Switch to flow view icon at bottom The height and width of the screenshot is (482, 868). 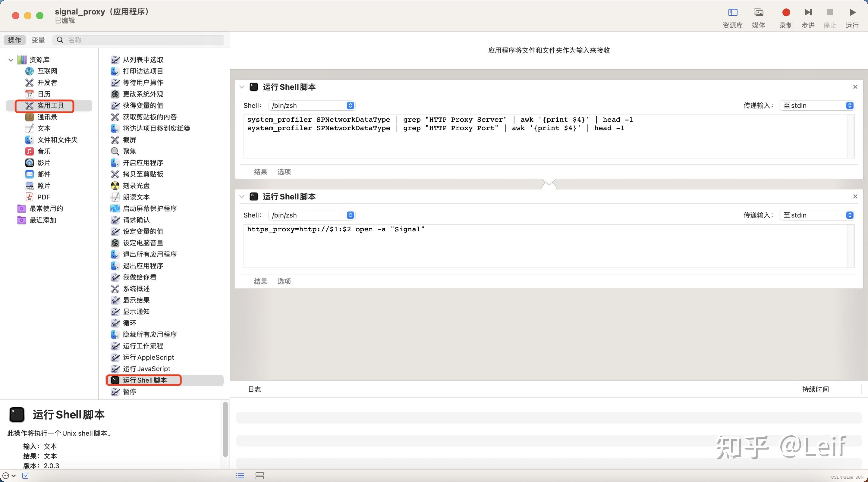pos(259,476)
